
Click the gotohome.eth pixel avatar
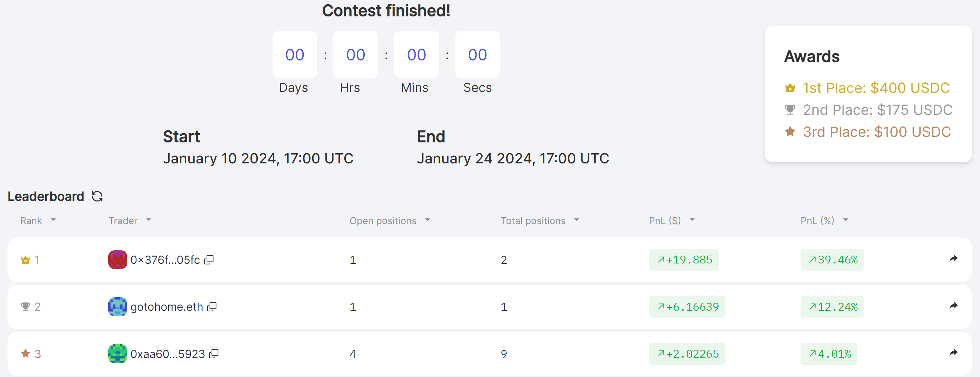pyautogui.click(x=117, y=307)
